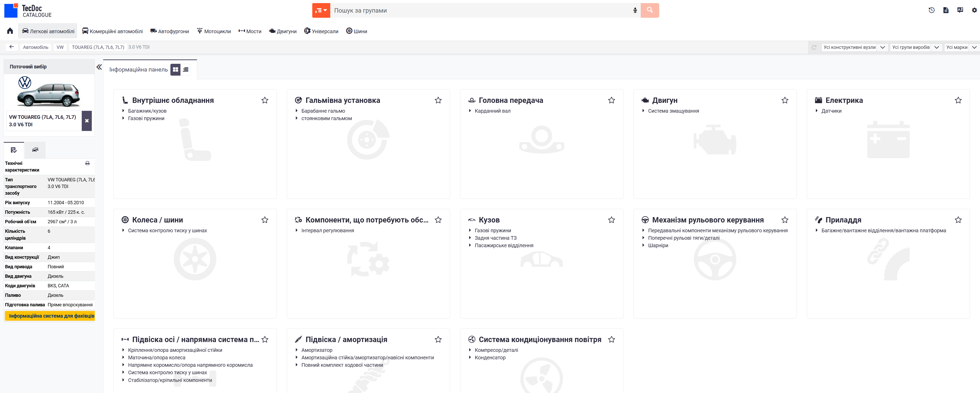Open the Барабанне гальмо link
This screenshot has width=980, height=393.
[x=323, y=111]
